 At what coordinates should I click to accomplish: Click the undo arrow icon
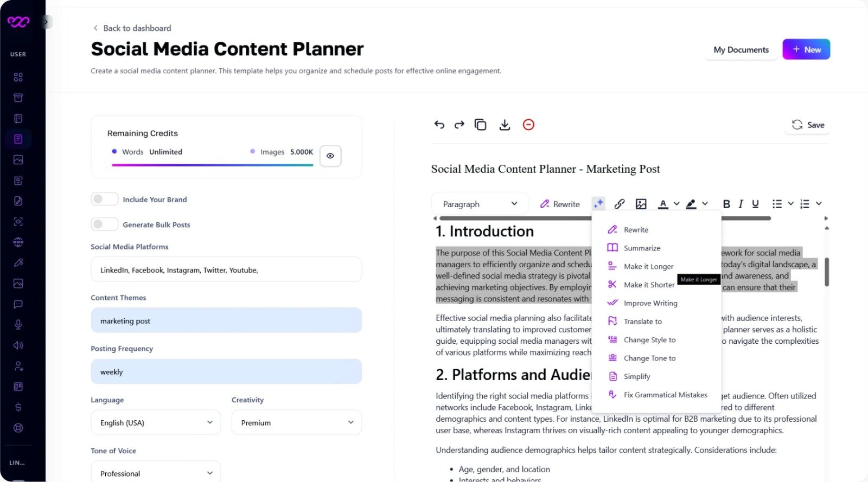[x=439, y=125]
